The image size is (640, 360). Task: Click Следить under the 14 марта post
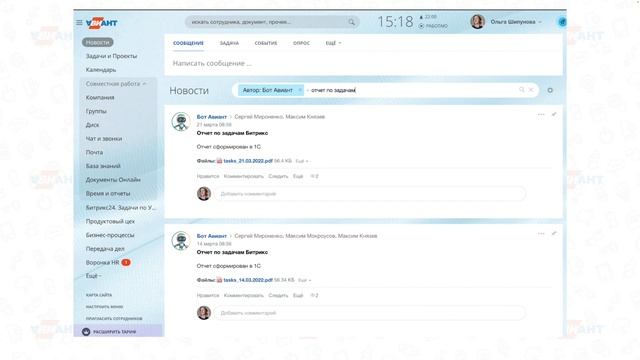coord(278,296)
